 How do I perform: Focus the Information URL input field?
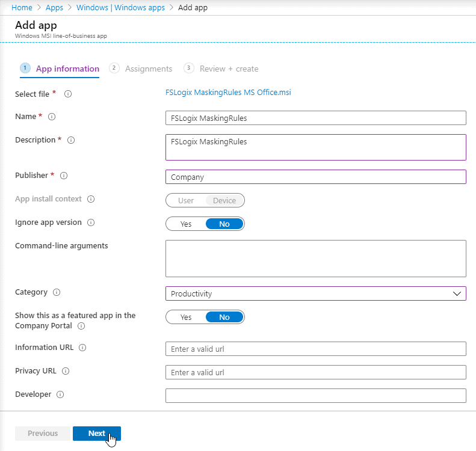click(x=315, y=349)
